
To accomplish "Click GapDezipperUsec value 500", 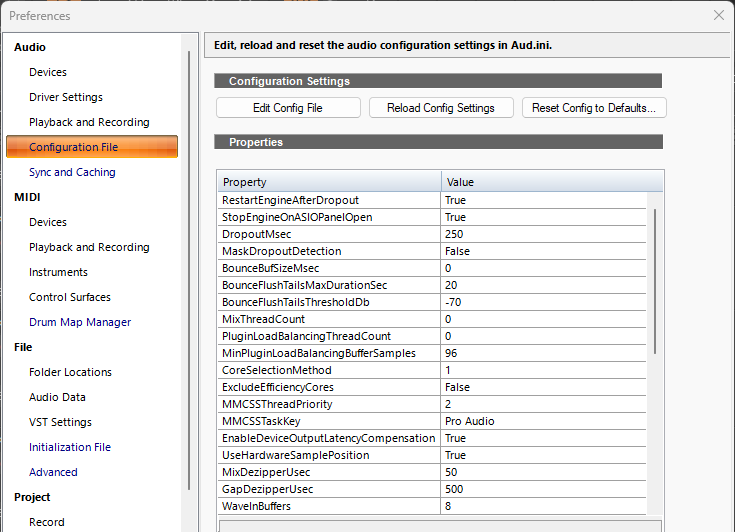I will point(544,489).
